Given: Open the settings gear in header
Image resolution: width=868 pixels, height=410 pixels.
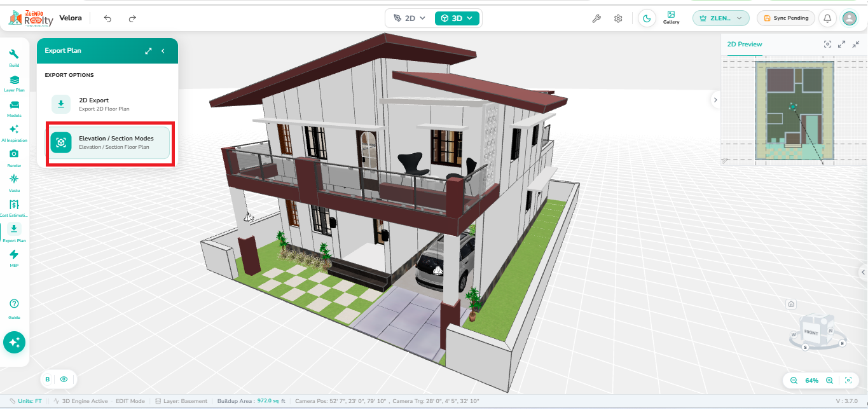Looking at the screenshot, I should pos(618,18).
